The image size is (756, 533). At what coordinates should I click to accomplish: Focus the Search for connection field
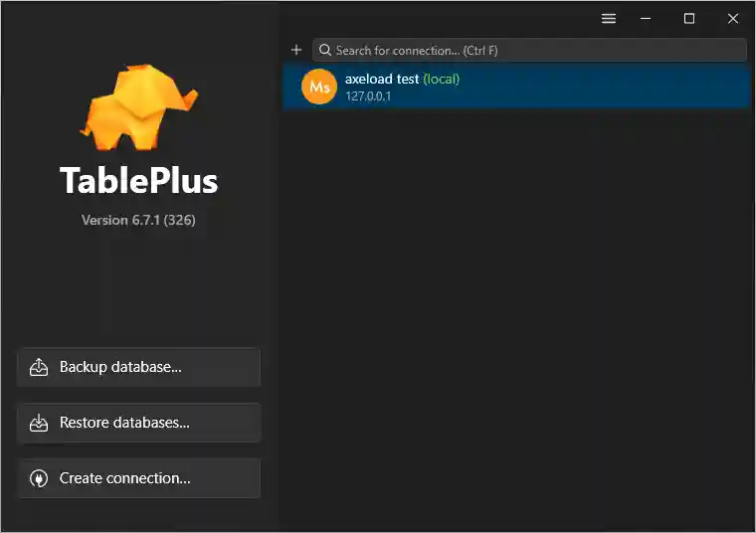pos(529,50)
